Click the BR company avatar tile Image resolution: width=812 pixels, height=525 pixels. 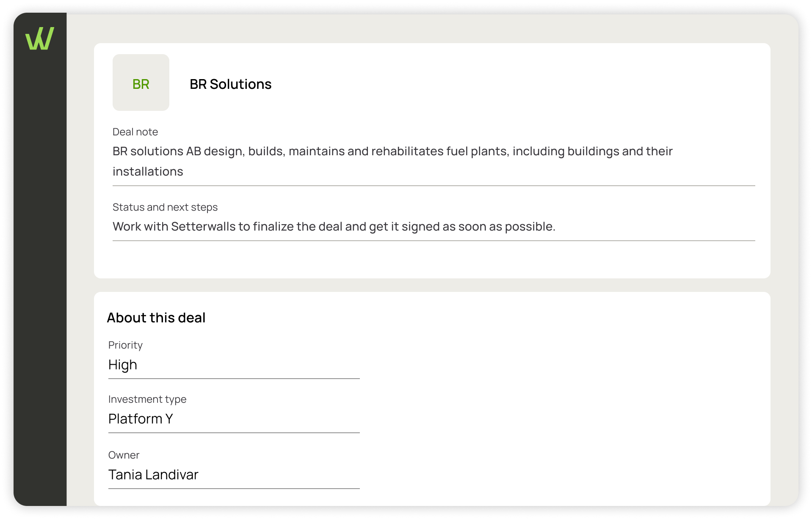[141, 82]
